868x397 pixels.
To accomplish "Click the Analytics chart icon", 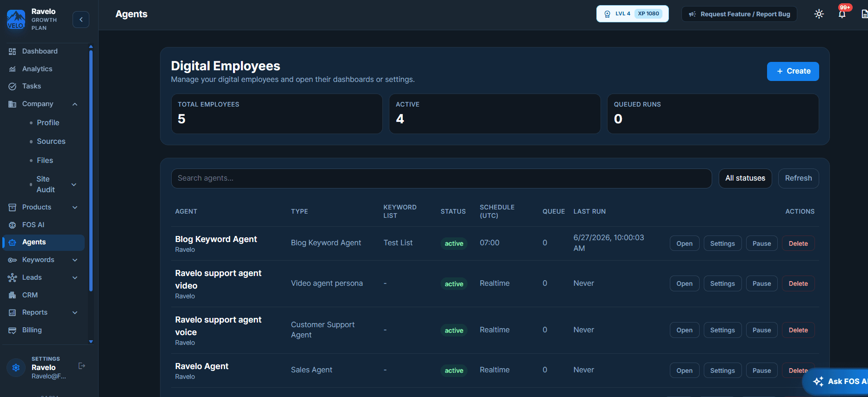I will pos(13,69).
